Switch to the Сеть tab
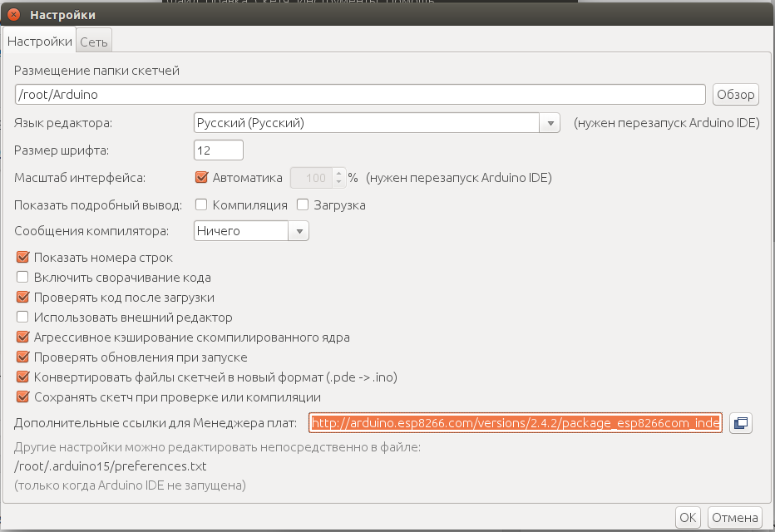This screenshot has width=775, height=532. point(93,42)
